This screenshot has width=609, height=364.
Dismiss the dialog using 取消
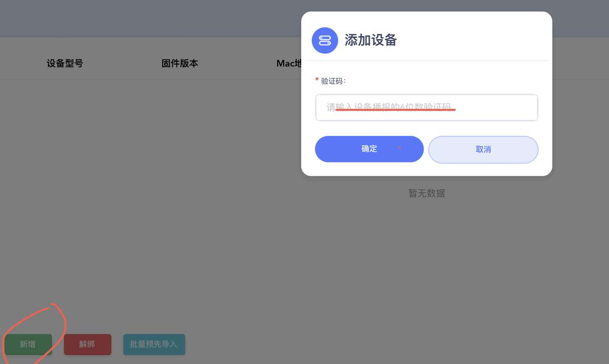pos(483,149)
